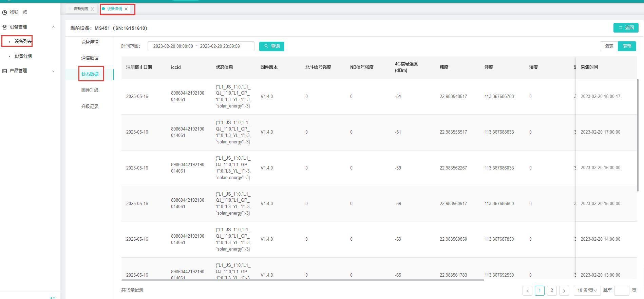Viewport: 644px width, 299px height.
Task: Click the 设备管理 device management icon
Action: coord(4,27)
